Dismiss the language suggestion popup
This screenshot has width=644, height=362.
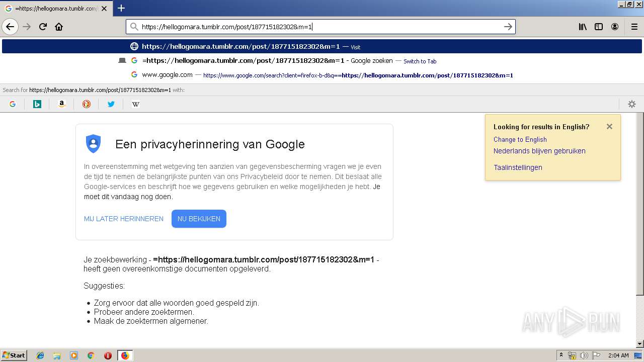(x=609, y=127)
